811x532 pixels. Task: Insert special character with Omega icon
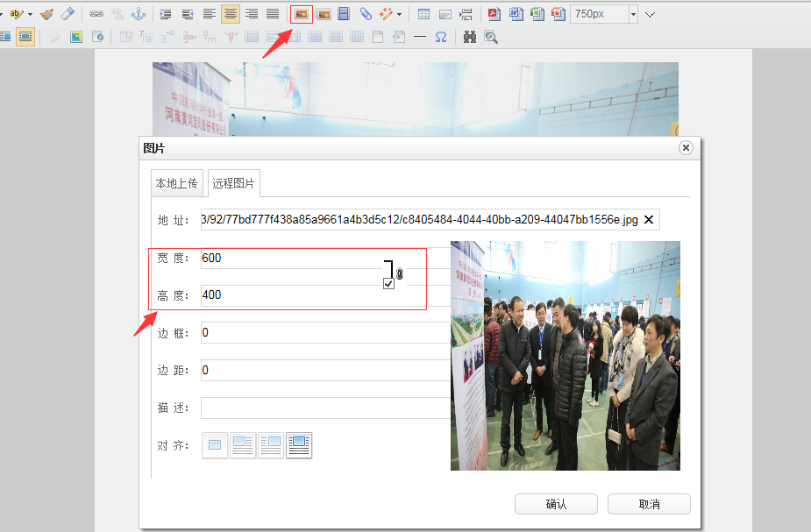click(441, 37)
